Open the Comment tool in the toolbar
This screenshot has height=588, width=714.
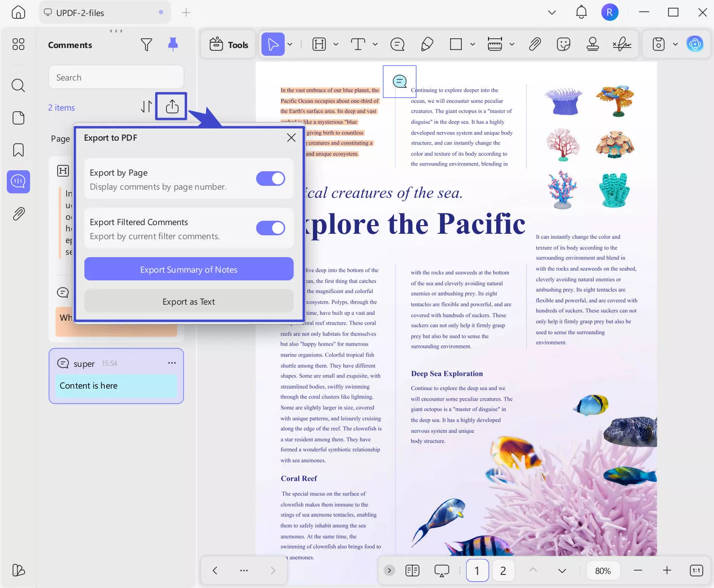pyautogui.click(x=397, y=44)
